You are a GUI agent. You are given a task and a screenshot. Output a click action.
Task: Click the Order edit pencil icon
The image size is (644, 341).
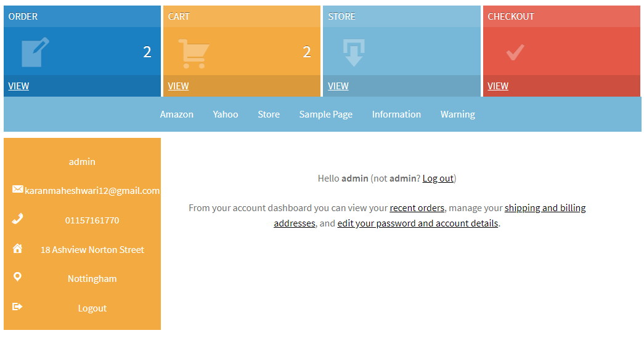(x=35, y=52)
